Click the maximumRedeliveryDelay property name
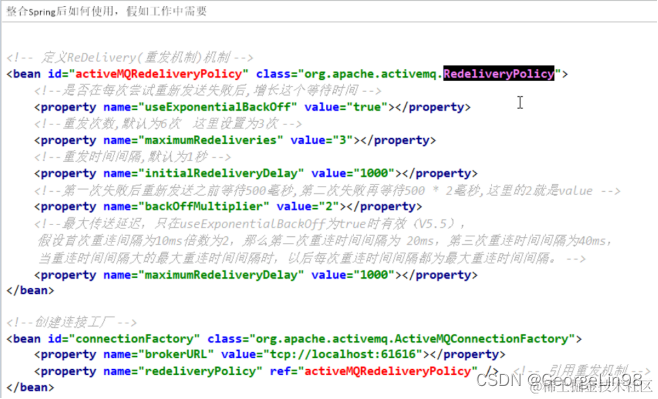The image size is (658, 399). pos(221,275)
